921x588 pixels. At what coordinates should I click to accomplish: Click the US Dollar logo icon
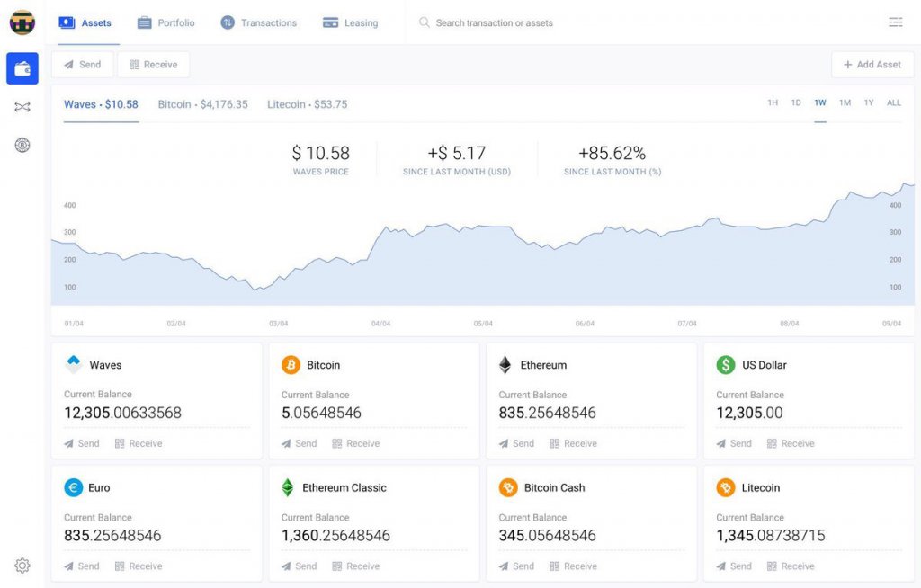point(725,365)
